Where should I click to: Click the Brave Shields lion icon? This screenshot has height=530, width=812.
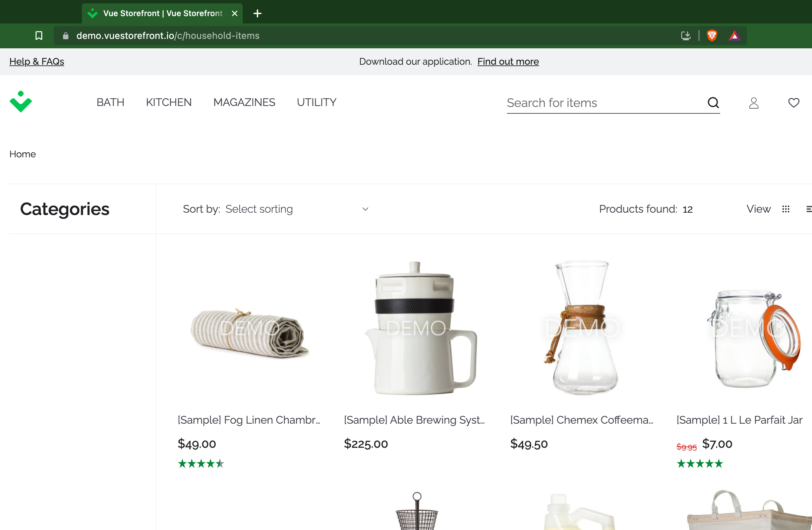click(x=712, y=36)
